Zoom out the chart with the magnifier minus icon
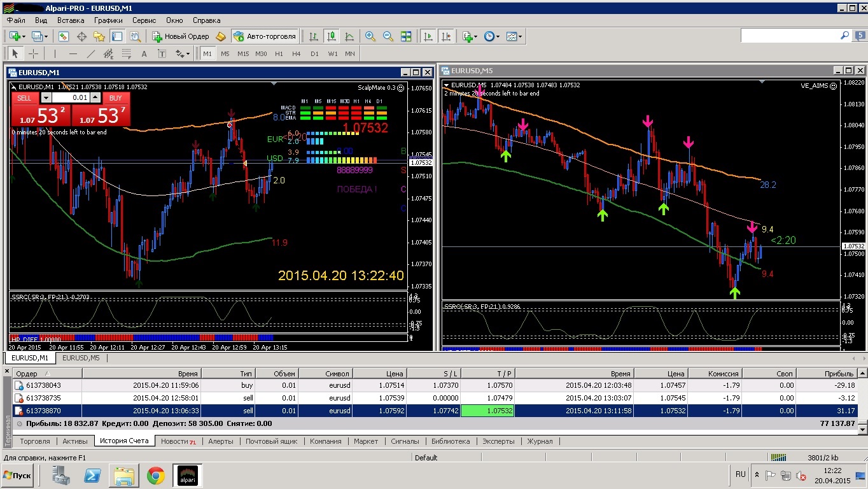This screenshot has width=868, height=489. (x=388, y=36)
